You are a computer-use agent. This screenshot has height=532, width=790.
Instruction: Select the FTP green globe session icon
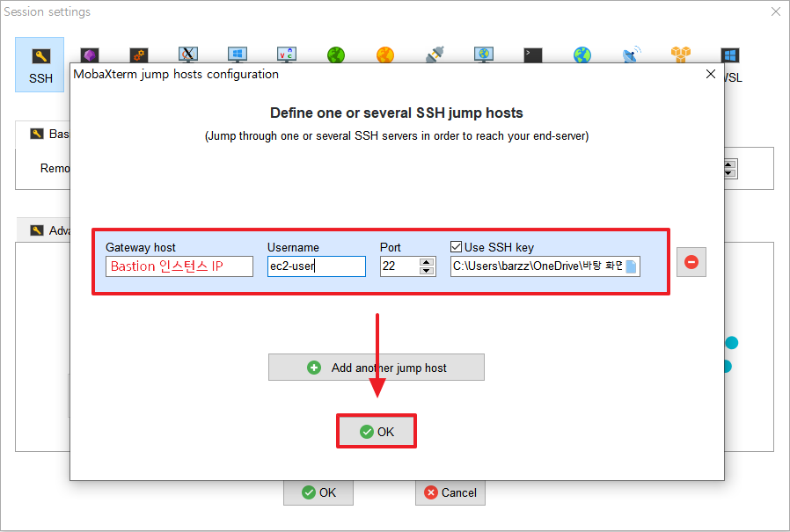click(x=336, y=55)
